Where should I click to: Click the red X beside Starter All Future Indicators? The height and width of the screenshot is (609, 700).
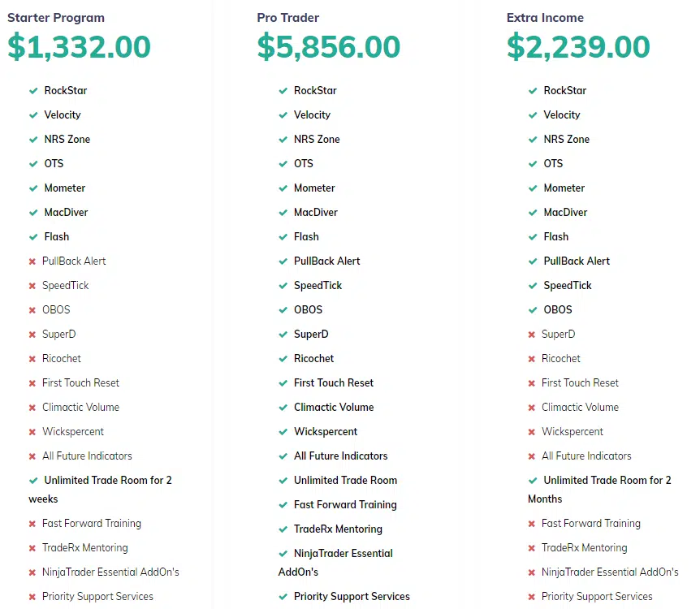pyautogui.click(x=32, y=456)
